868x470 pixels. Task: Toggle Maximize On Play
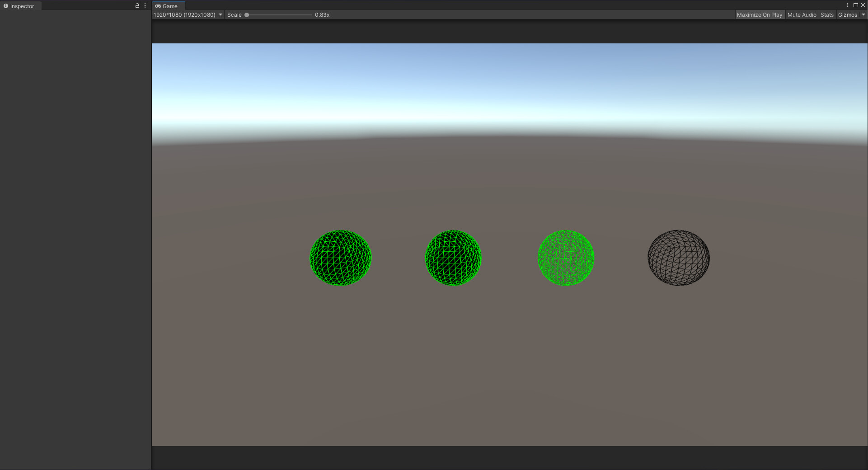[759, 15]
